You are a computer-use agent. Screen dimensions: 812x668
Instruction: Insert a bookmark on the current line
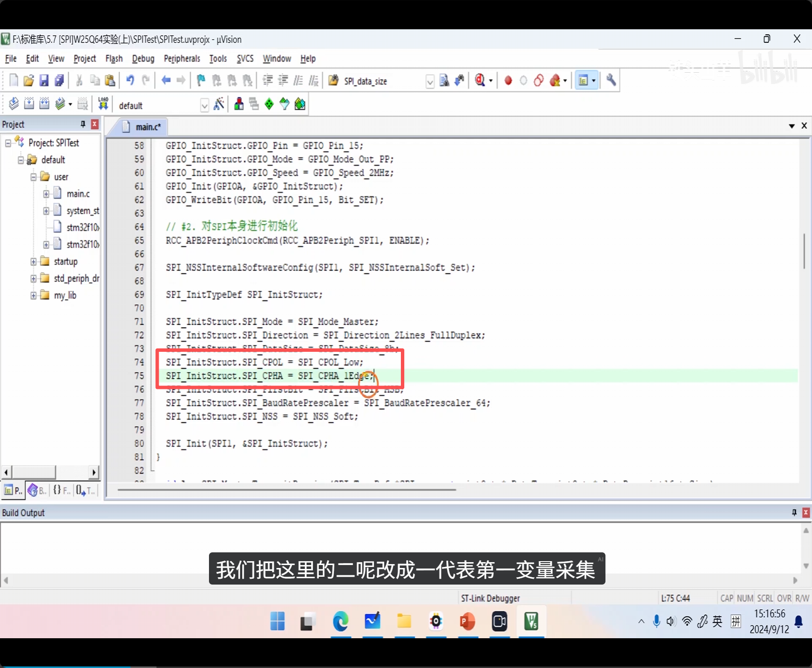[201, 81]
